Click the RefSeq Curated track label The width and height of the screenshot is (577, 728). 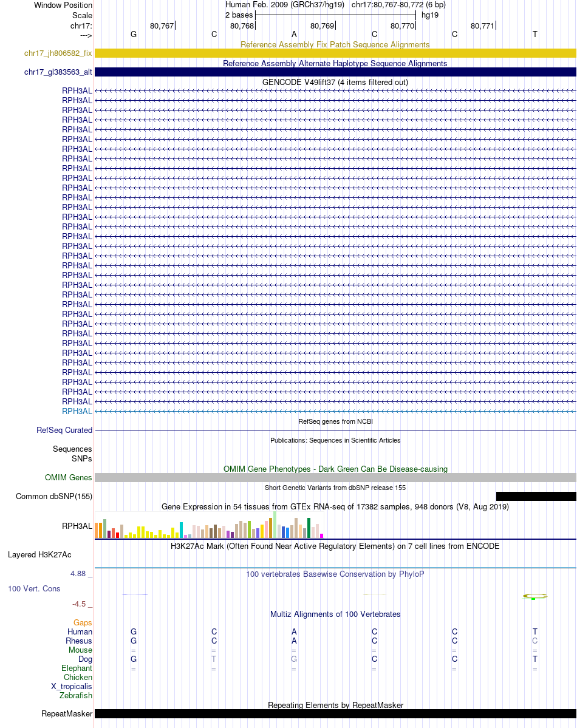[64, 430]
